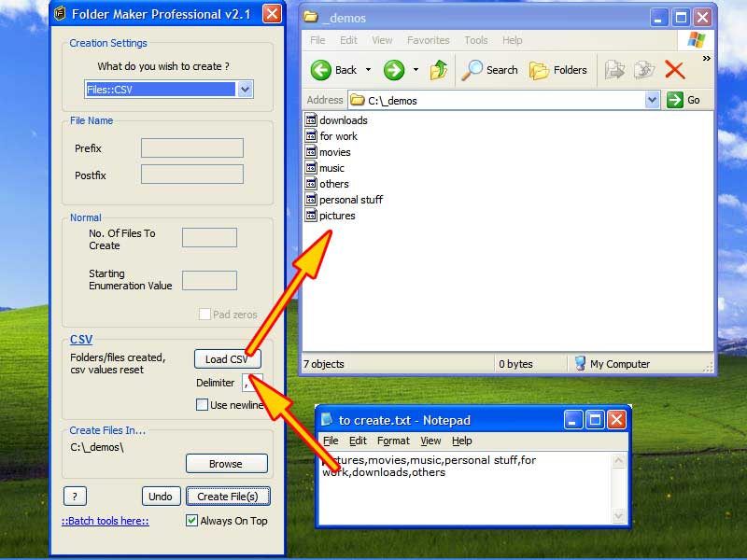Click the Notepad vertical scrollbar down arrow
The image size is (747, 560).
[618, 515]
